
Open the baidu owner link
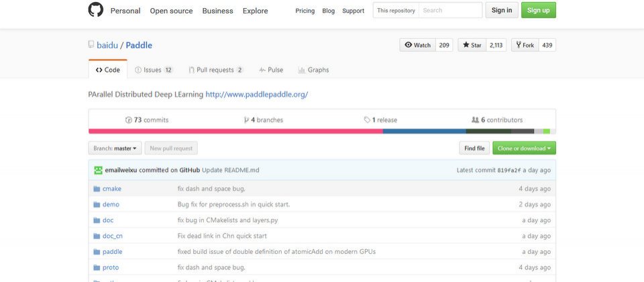click(107, 45)
